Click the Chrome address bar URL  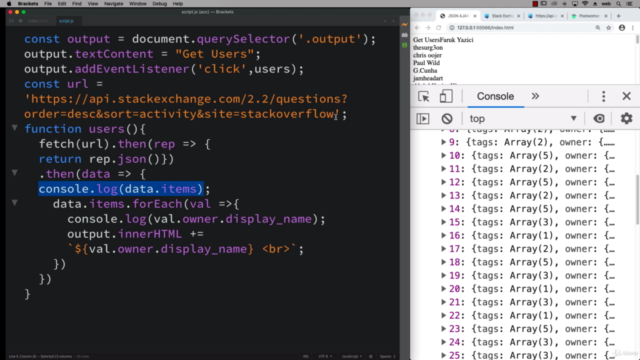[485, 28]
